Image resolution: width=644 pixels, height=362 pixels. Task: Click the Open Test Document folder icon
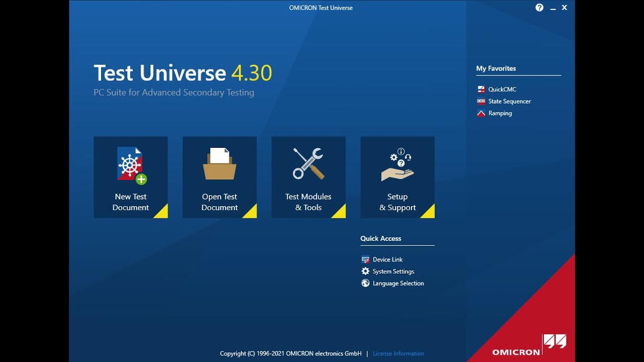(x=219, y=164)
